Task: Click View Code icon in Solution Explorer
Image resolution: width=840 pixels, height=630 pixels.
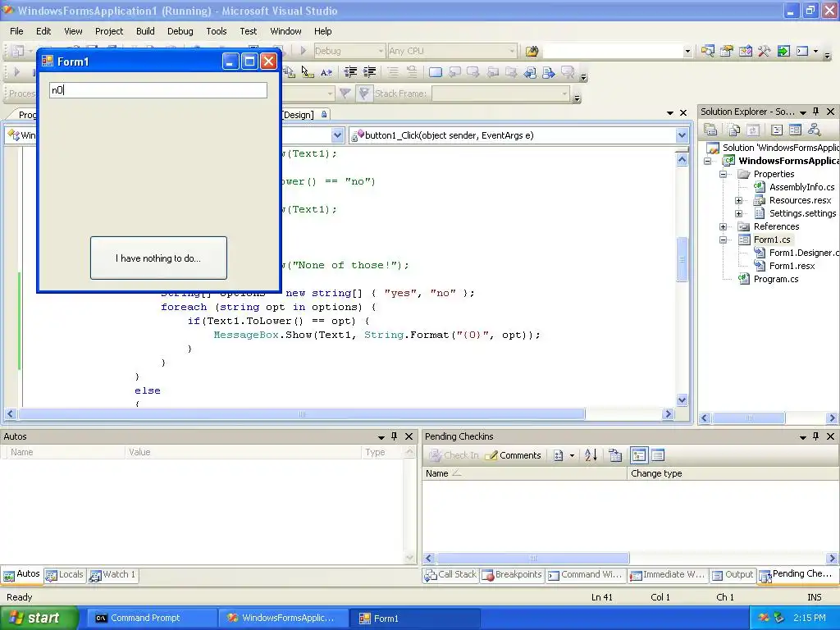Action: [x=776, y=130]
